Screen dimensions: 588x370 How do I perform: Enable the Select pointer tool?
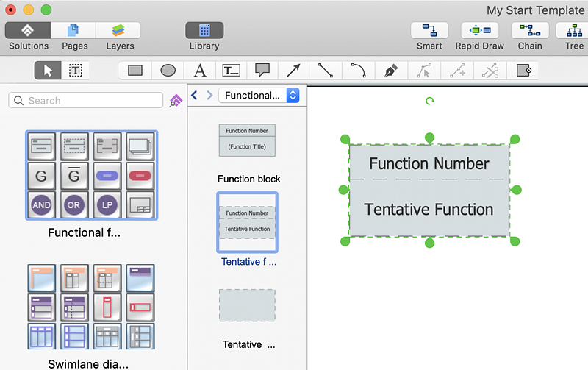point(49,71)
